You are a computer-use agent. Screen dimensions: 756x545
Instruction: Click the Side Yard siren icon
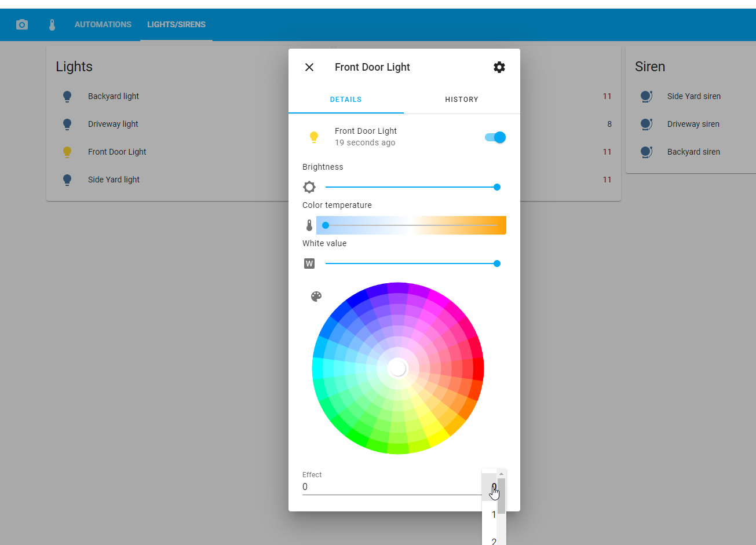[x=647, y=96]
